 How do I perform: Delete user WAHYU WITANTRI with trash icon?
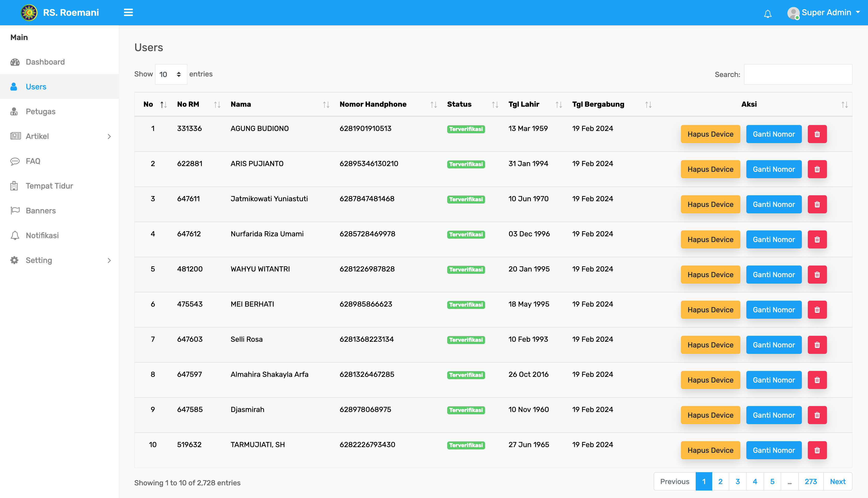click(817, 275)
